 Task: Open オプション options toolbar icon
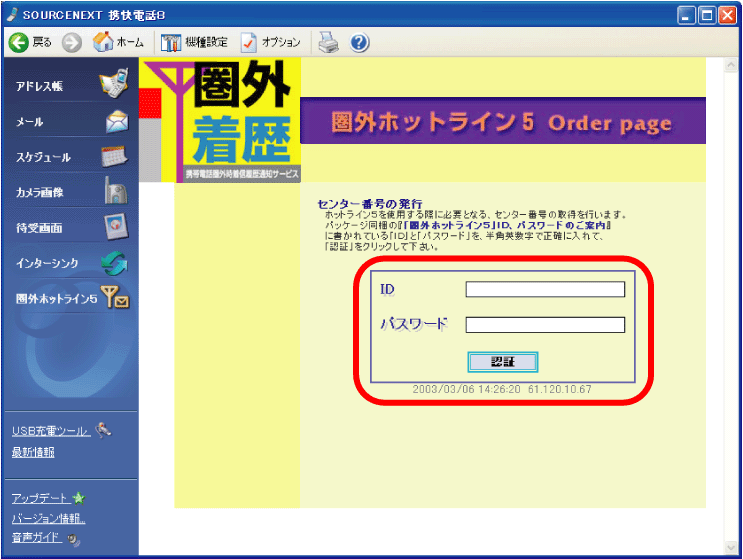click(x=248, y=43)
